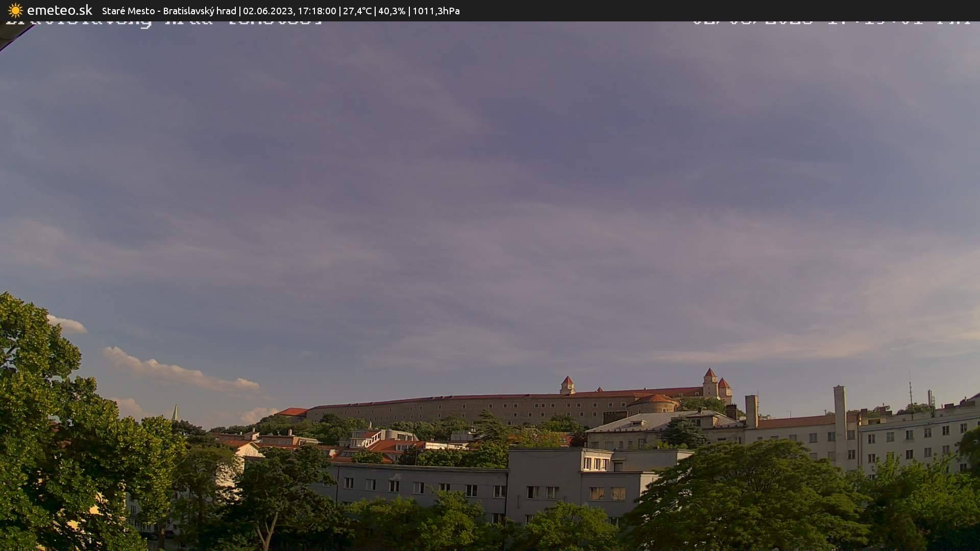Click the second castle turret on the right
Screen dimensions: 980x551
pyautogui.click(x=725, y=384)
